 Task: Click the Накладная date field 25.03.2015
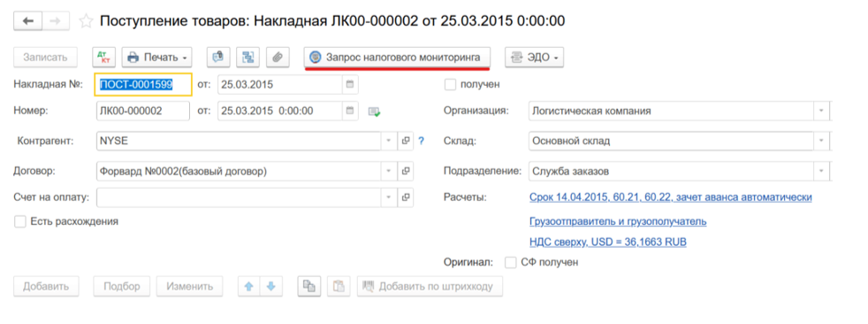[x=280, y=84]
